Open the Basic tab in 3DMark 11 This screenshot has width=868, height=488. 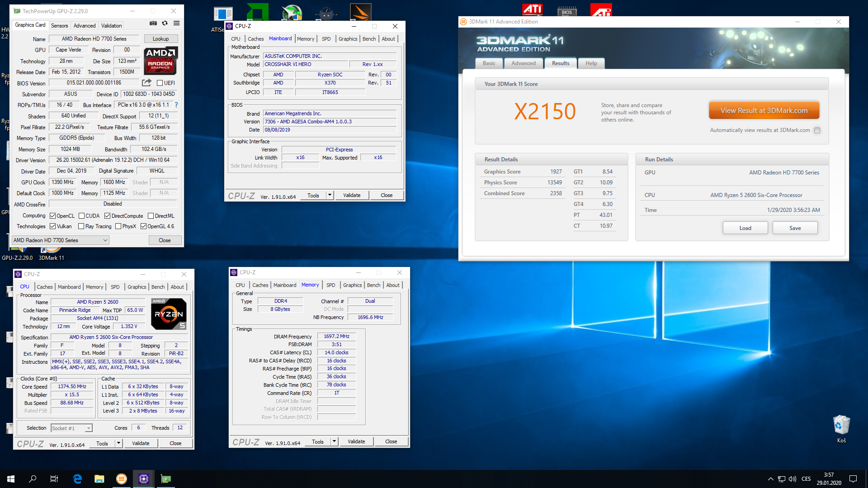point(489,63)
